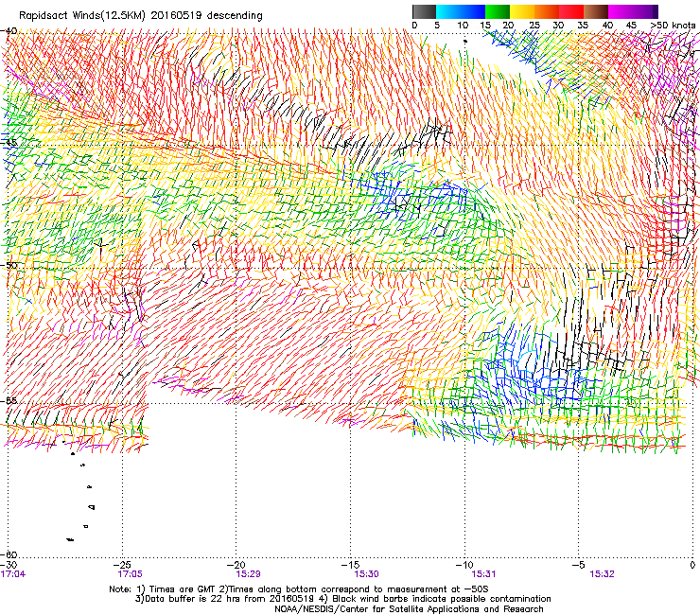The height and width of the screenshot is (615, 700).
Task: Click the green 15-20 knots legend swatch
Action: [x=498, y=11]
